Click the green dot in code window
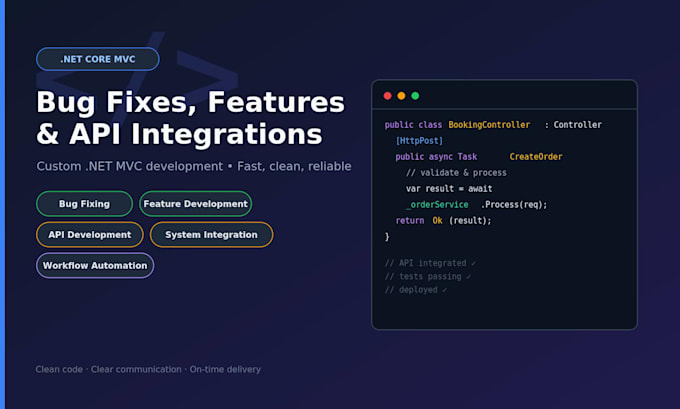This screenshot has height=409, width=680. [x=415, y=96]
